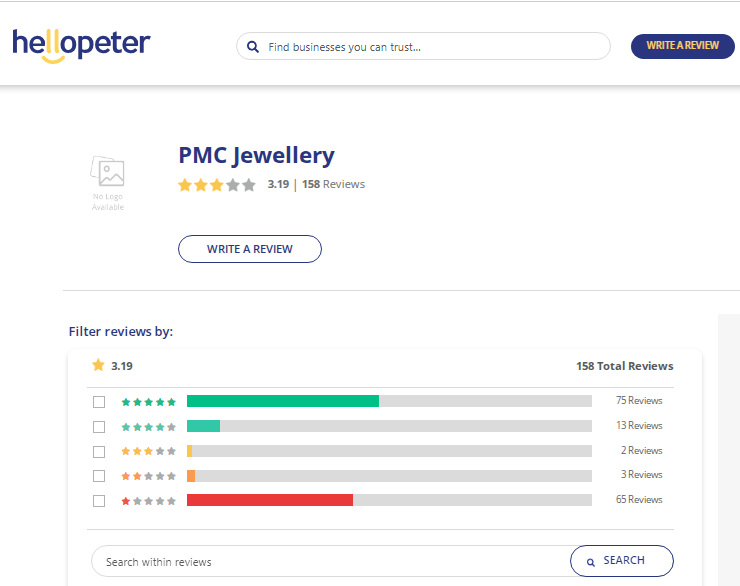
Task: Click the three-star rating icons row
Action: pyautogui.click(x=148, y=452)
